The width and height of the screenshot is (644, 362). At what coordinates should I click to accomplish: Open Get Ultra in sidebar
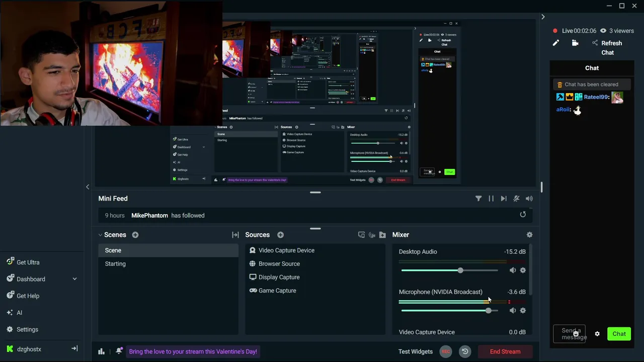pos(23,262)
